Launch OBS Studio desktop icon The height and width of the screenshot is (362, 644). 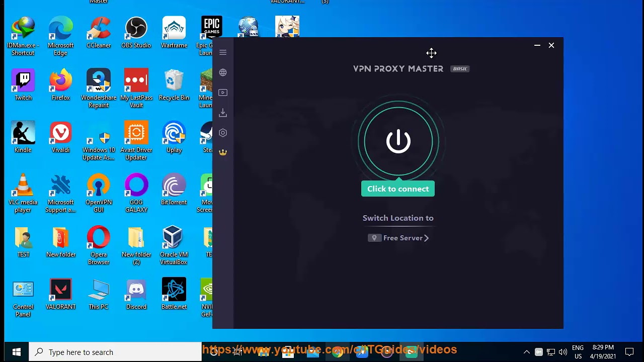point(136,33)
